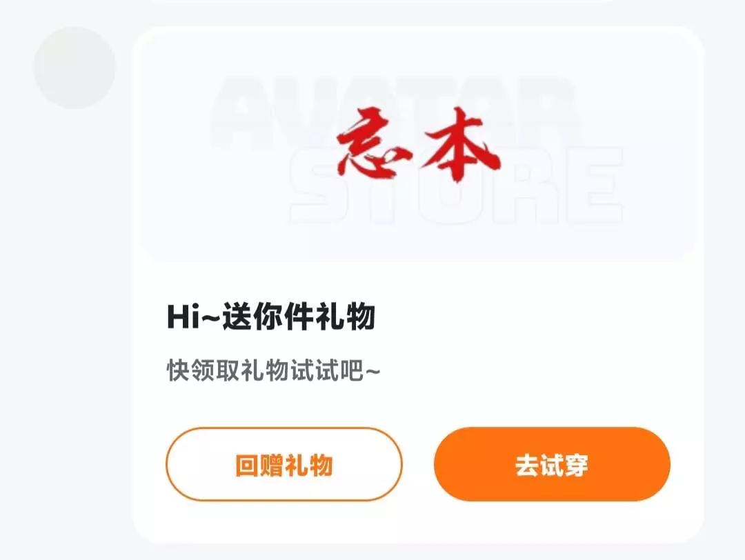Tap the Hi~ greeting at the title start

[x=193, y=317]
